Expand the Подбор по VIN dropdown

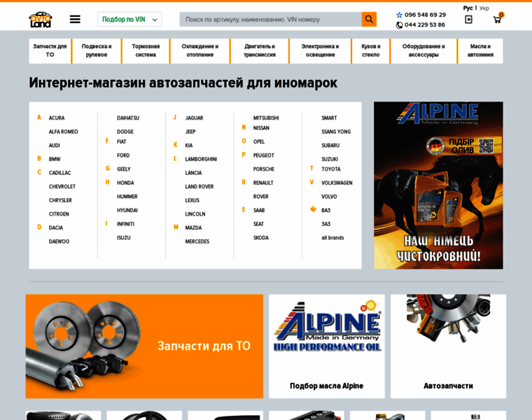click(x=129, y=19)
